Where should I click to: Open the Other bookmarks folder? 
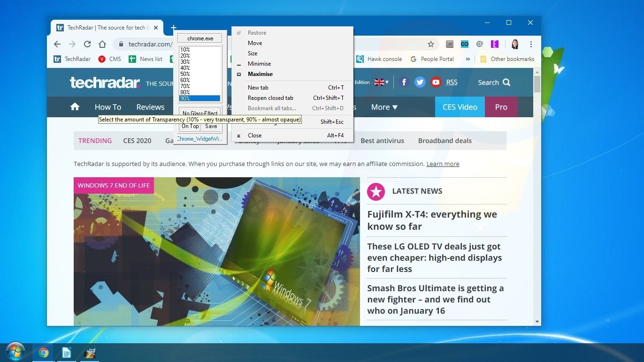coord(507,59)
